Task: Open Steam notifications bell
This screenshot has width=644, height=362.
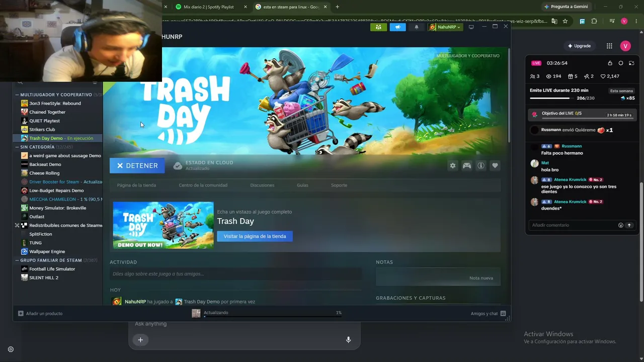Action: [416, 27]
